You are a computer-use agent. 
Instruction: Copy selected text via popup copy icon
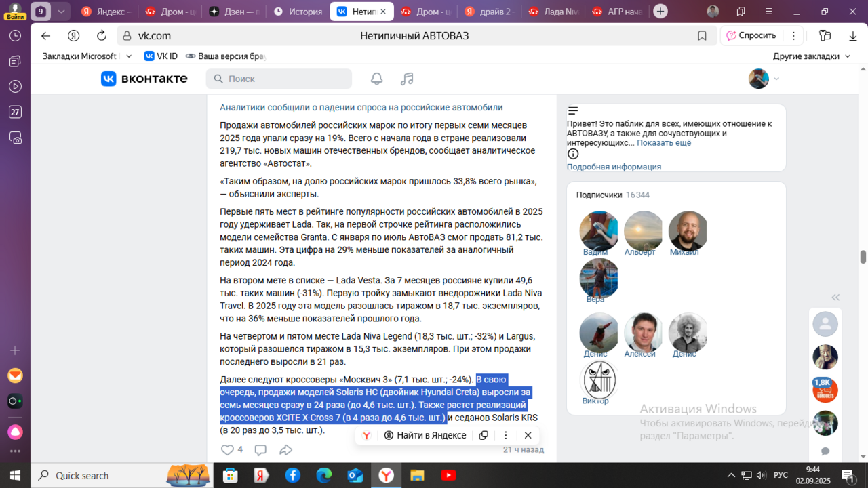(x=484, y=435)
